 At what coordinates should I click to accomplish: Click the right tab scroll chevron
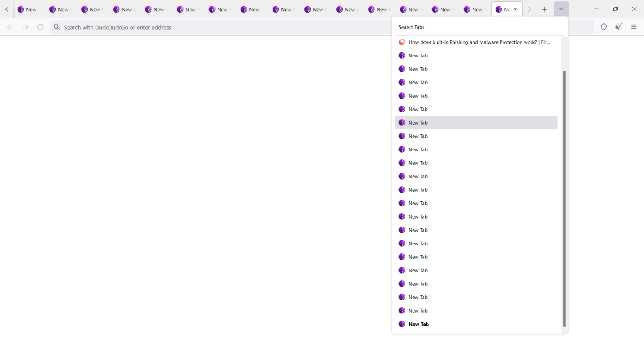(529, 9)
